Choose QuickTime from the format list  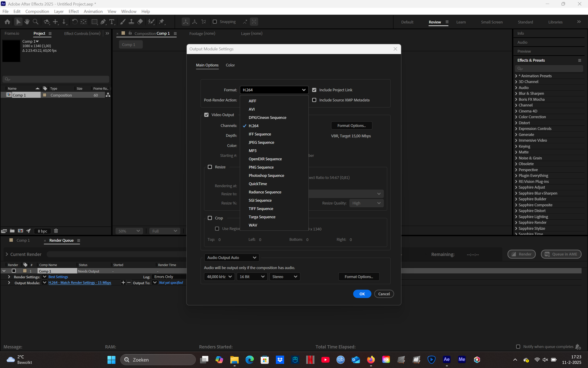(x=258, y=184)
